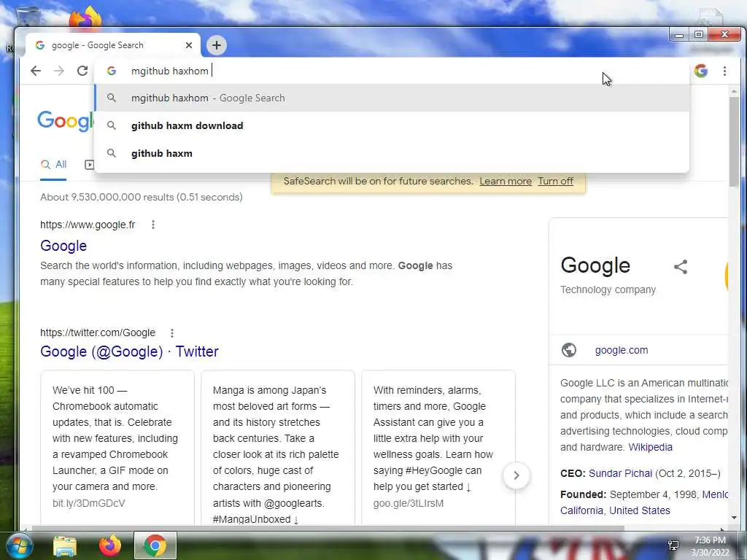This screenshot has height=560, width=747.
Task: Click globe icon next to google.com
Action: click(569, 350)
